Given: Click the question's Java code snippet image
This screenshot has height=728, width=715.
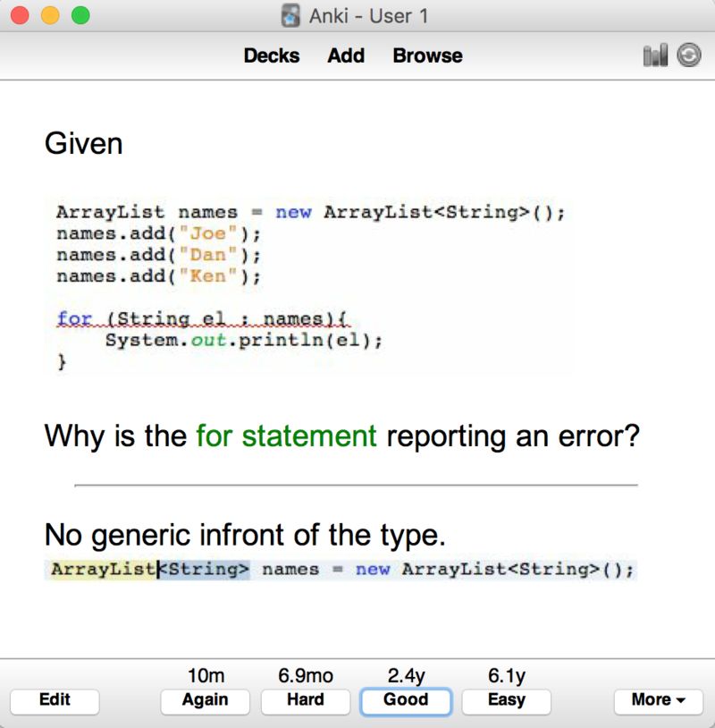Looking at the screenshot, I should coord(308,286).
